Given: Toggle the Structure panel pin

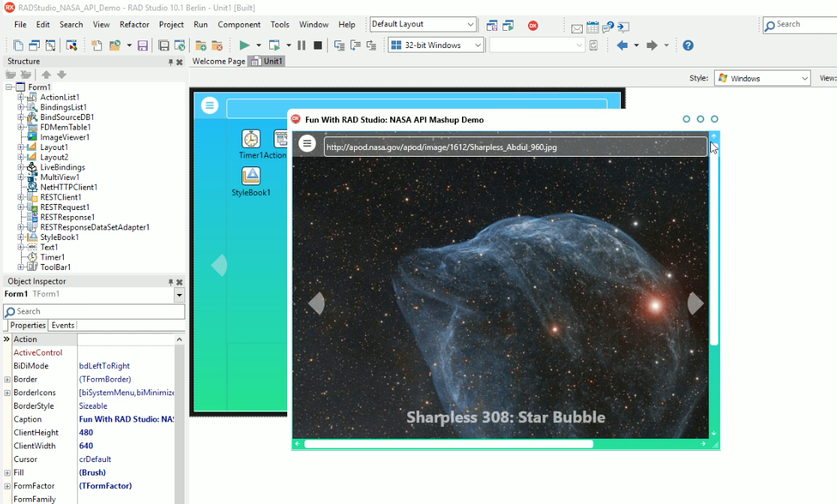Looking at the screenshot, I should tap(171, 62).
